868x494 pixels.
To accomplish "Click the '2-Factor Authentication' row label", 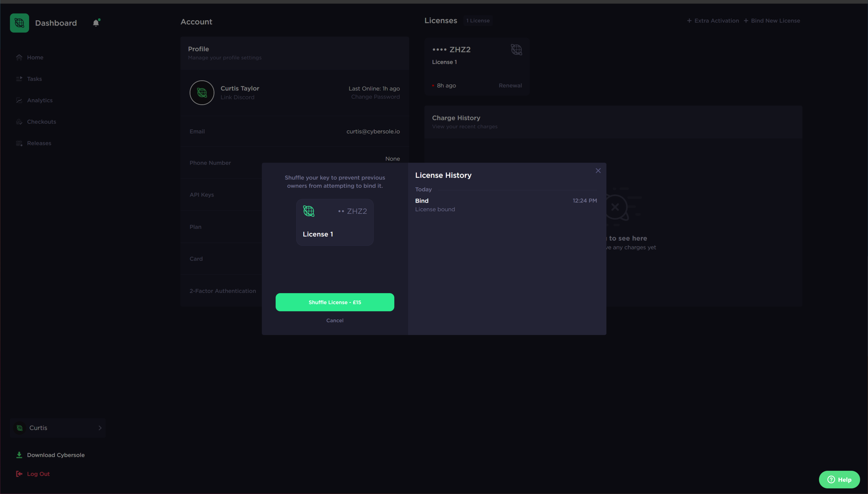I will click(x=223, y=291).
